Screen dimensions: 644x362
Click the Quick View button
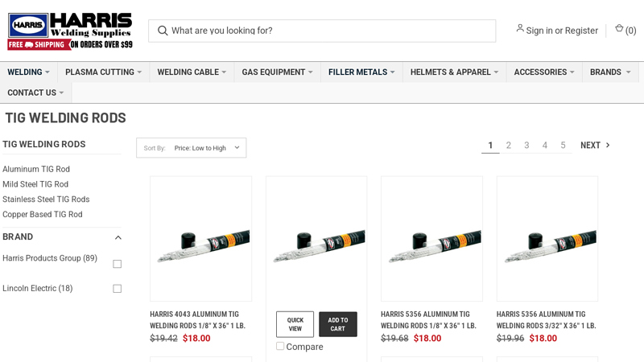[x=295, y=324]
